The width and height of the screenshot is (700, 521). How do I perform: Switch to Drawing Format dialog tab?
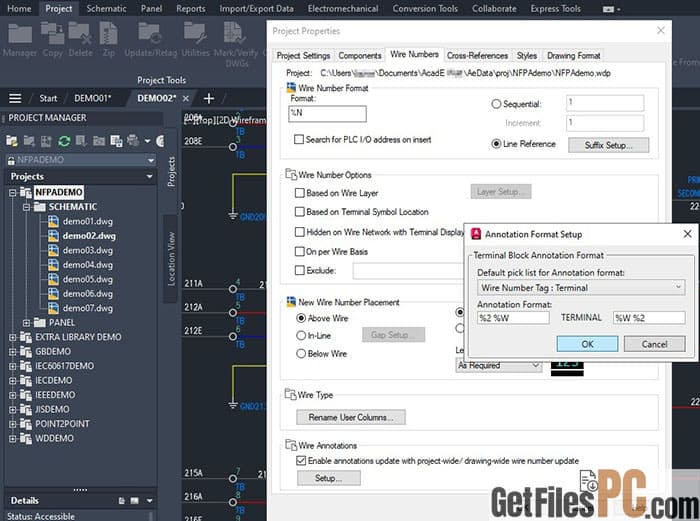(x=573, y=55)
